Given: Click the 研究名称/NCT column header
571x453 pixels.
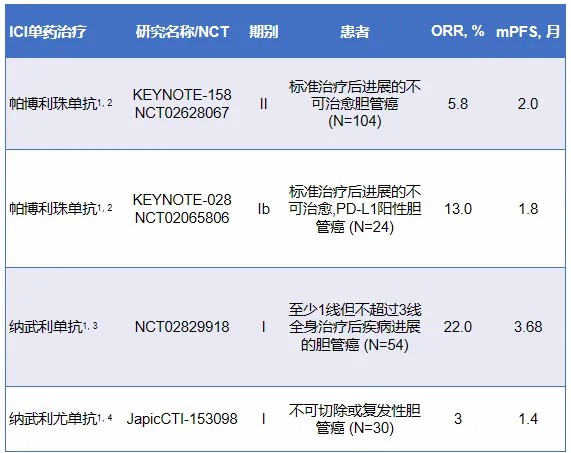Looking at the screenshot, I should point(182,32).
